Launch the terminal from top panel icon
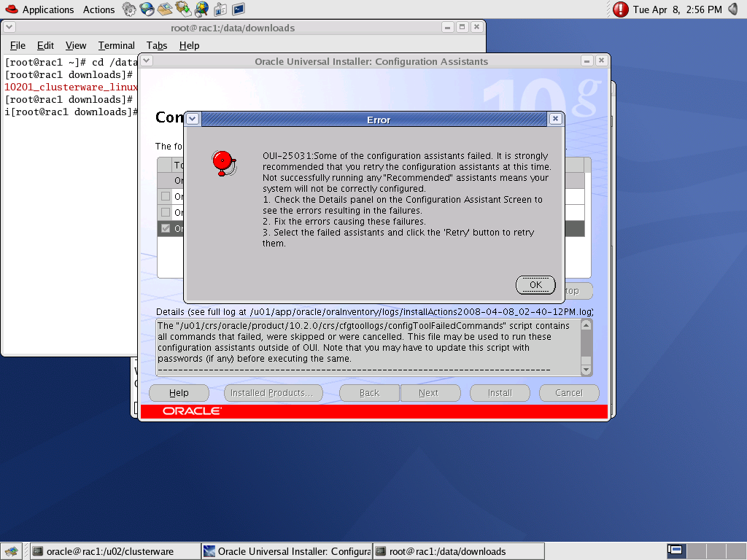This screenshot has height=560, width=747. click(238, 9)
